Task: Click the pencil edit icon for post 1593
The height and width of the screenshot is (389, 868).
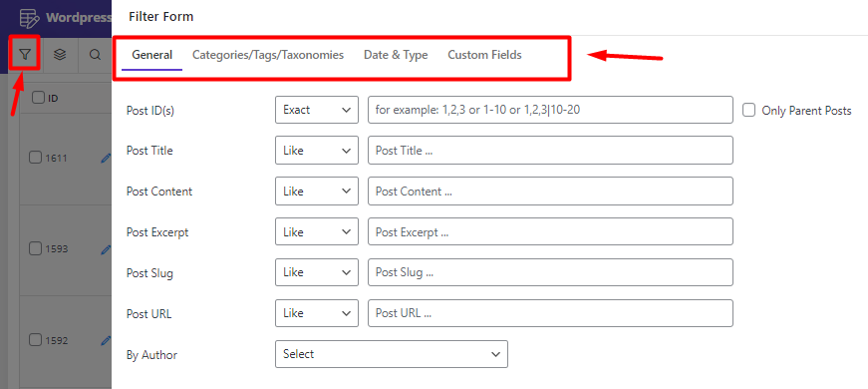Action: click(107, 249)
